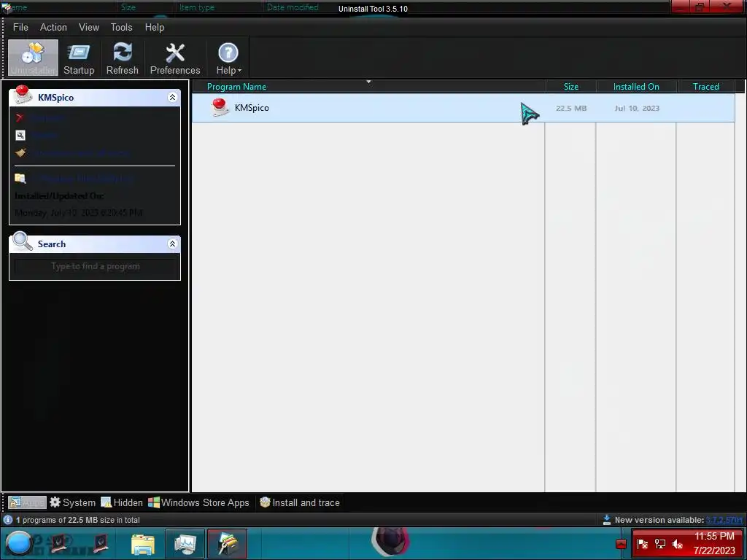This screenshot has width=747, height=560.
Task: Show hidden tray icons using the red arrow
Action: pos(621,544)
